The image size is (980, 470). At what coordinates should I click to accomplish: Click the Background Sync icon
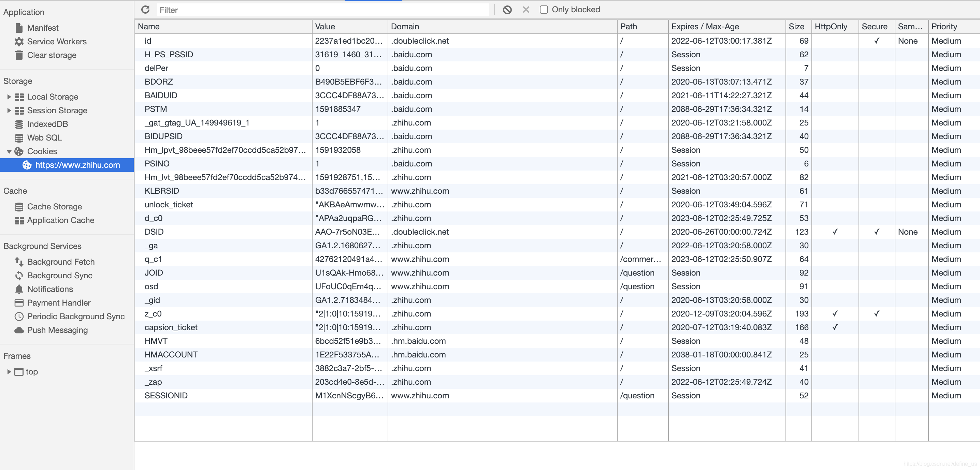tap(19, 276)
